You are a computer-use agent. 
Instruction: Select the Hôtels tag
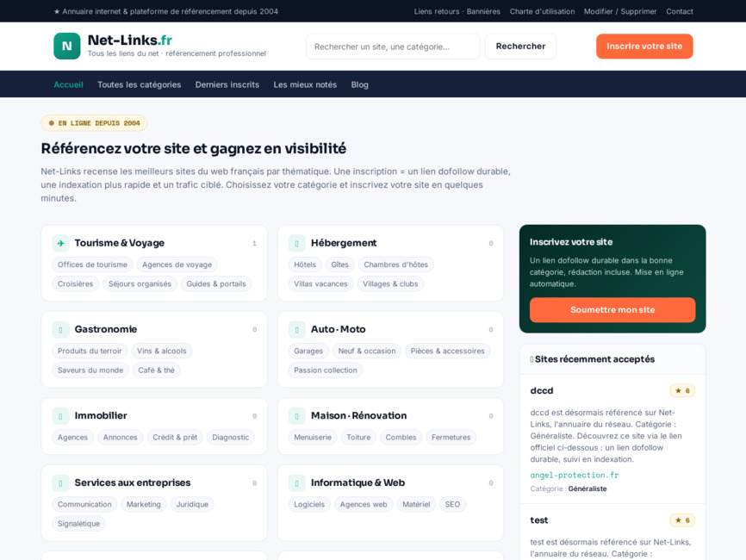[305, 264]
